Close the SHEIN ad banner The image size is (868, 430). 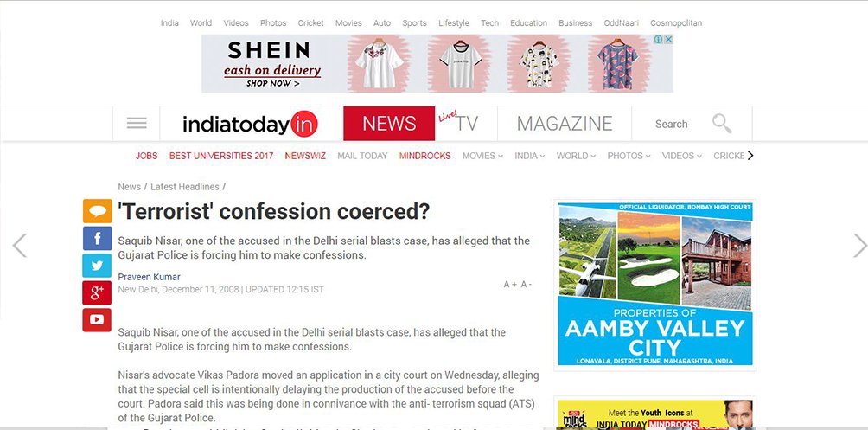tap(668, 39)
